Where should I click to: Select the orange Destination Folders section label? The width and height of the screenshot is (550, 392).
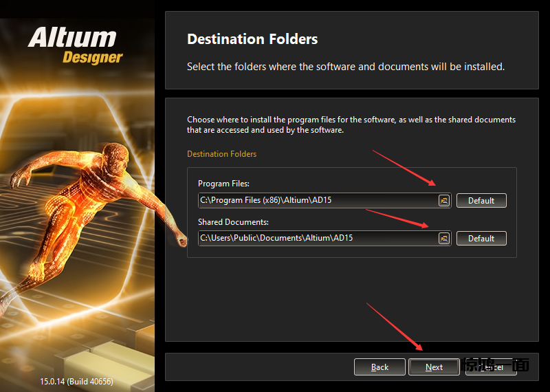[221, 154]
